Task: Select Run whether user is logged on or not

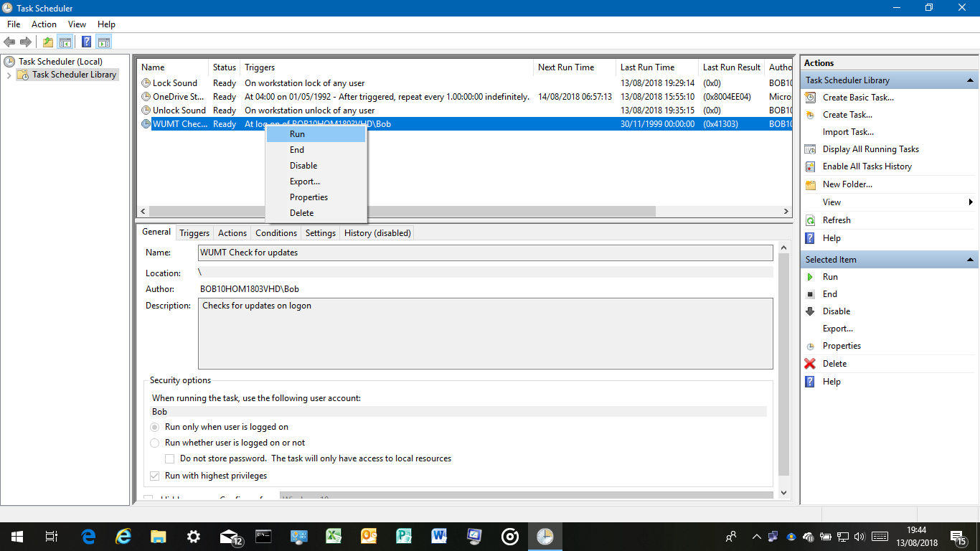Action: pyautogui.click(x=154, y=443)
